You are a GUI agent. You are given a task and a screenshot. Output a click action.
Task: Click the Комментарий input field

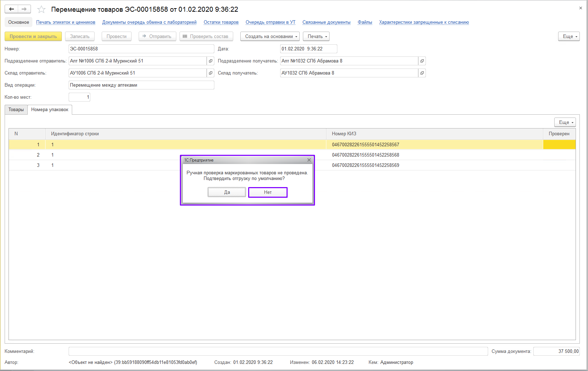[278, 351]
